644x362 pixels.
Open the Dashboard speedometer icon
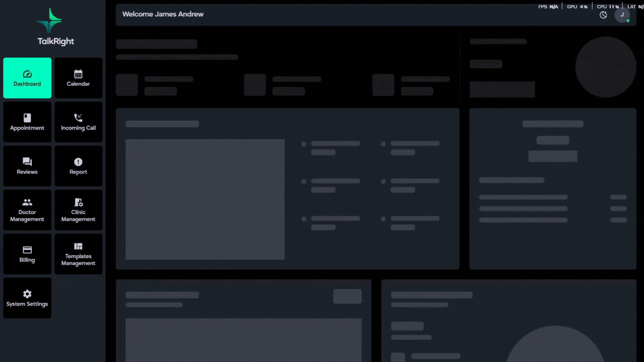27,74
